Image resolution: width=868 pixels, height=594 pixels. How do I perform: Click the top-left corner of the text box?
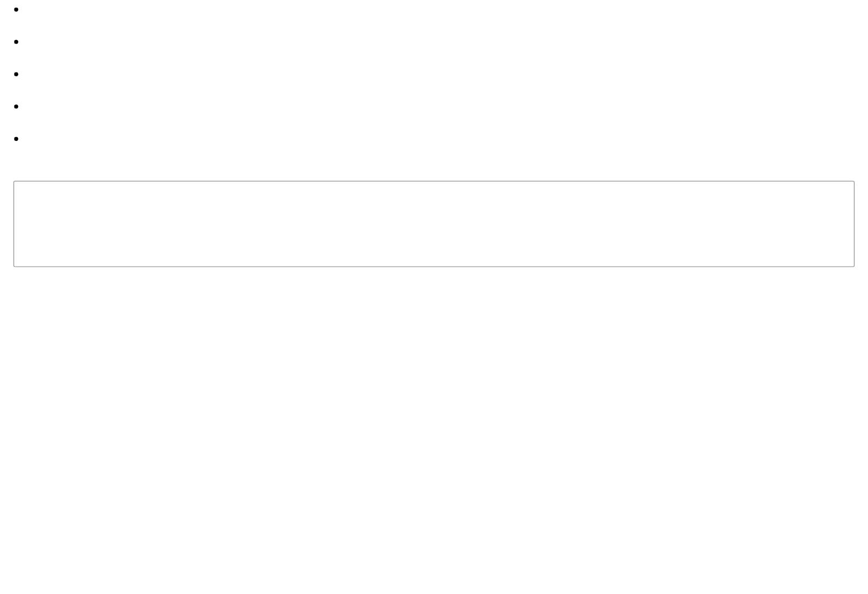[14, 181]
